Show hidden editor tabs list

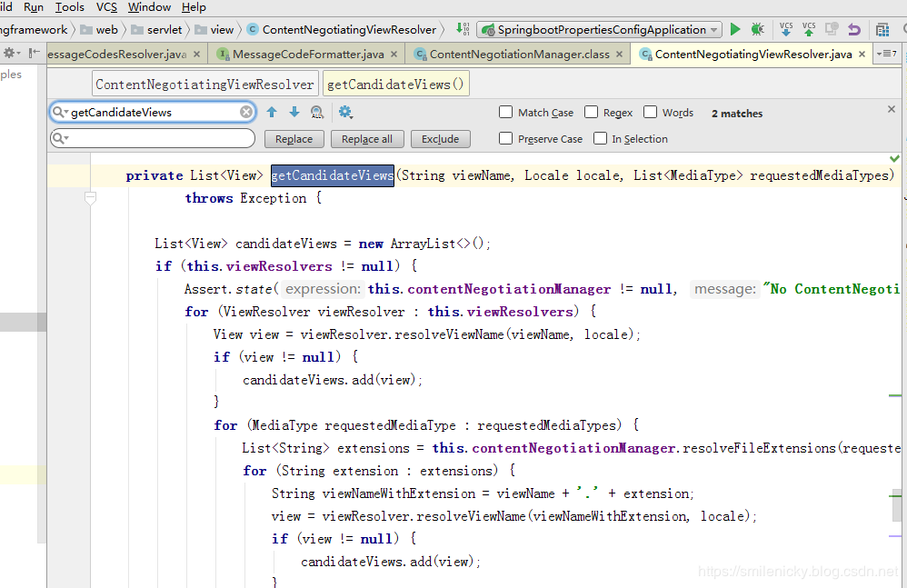887,54
